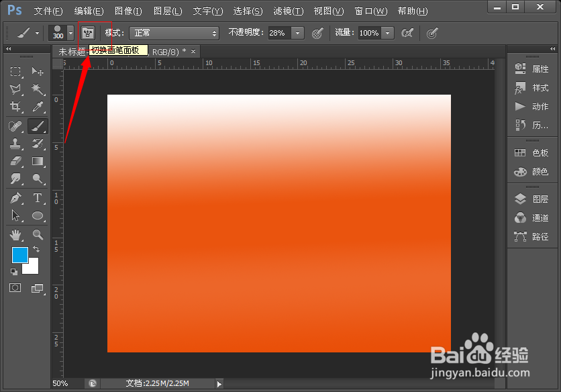
Task: Swap foreground and background colors
Action: click(36, 249)
